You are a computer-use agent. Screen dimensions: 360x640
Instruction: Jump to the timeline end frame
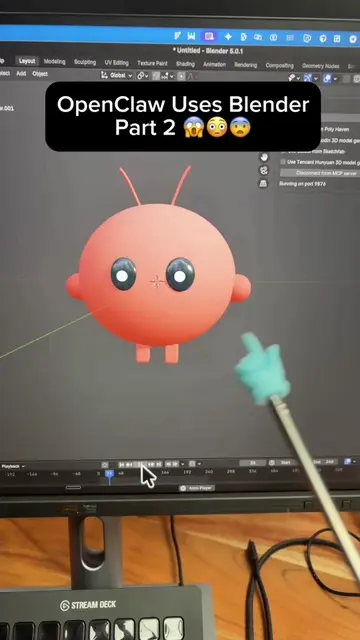pyautogui.click(x=159, y=464)
